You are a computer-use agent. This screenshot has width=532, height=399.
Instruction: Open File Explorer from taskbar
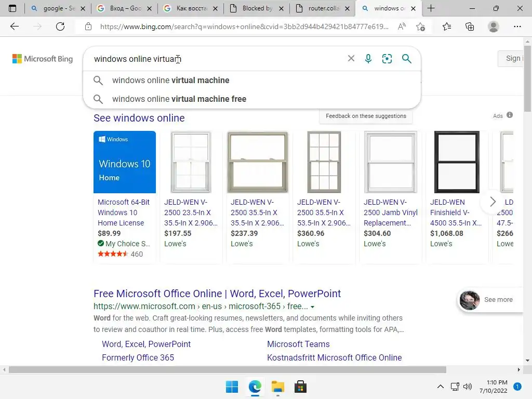tap(277, 387)
